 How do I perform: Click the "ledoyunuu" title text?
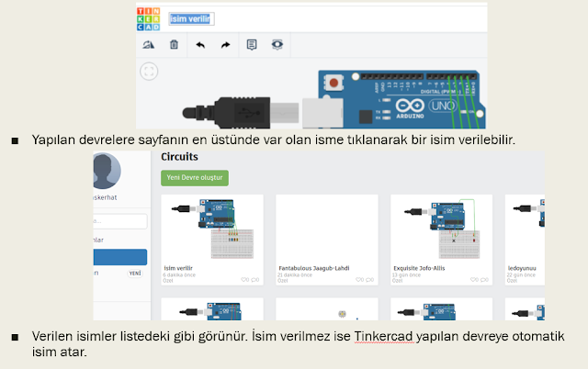tap(522, 268)
